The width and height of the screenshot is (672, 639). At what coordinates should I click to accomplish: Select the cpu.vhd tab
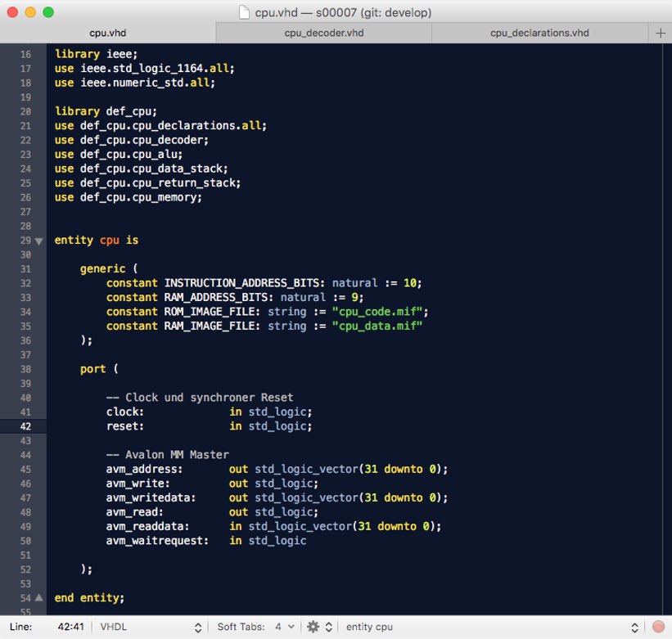coord(107,33)
